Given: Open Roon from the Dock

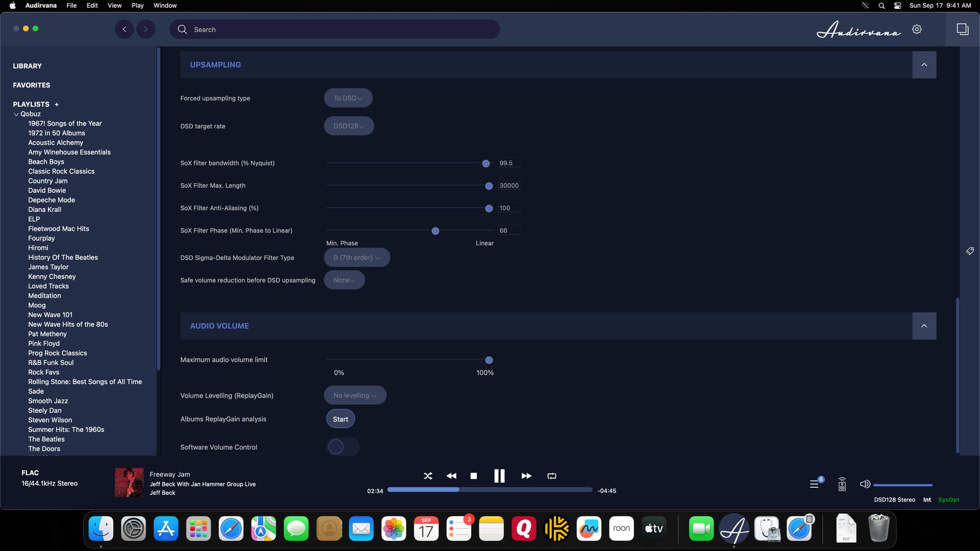Looking at the screenshot, I should click(x=621, y=529).
